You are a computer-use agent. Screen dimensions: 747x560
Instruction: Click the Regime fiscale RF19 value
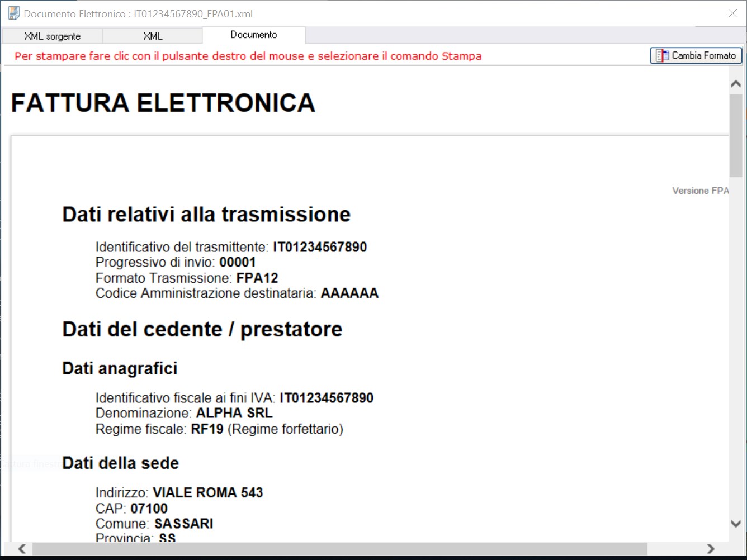[x=207, y=429]
